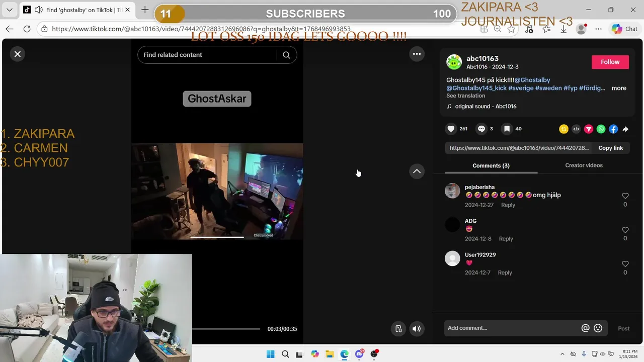Open more share options arrow
644x362 pixels.
(x=625, y=129)
